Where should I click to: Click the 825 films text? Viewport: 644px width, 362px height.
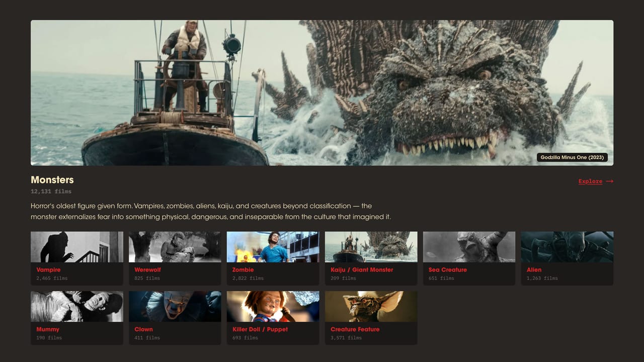[x=147, y=278]
